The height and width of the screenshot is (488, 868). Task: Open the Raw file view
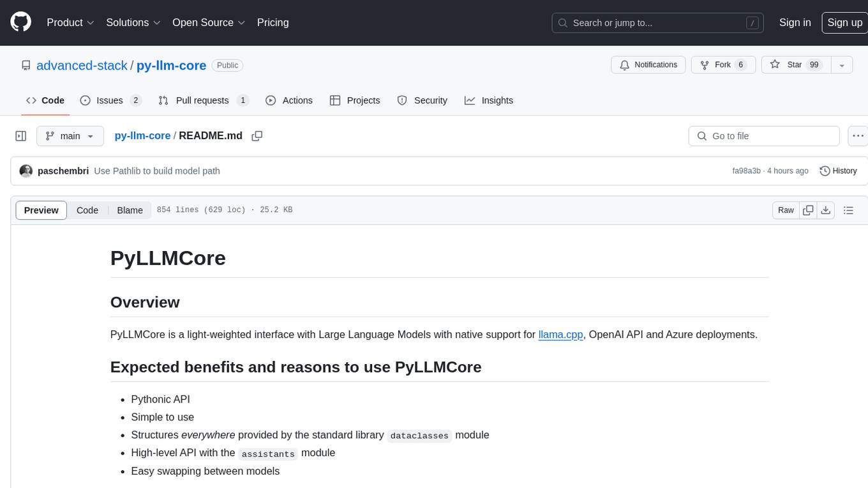pos(786,210)
